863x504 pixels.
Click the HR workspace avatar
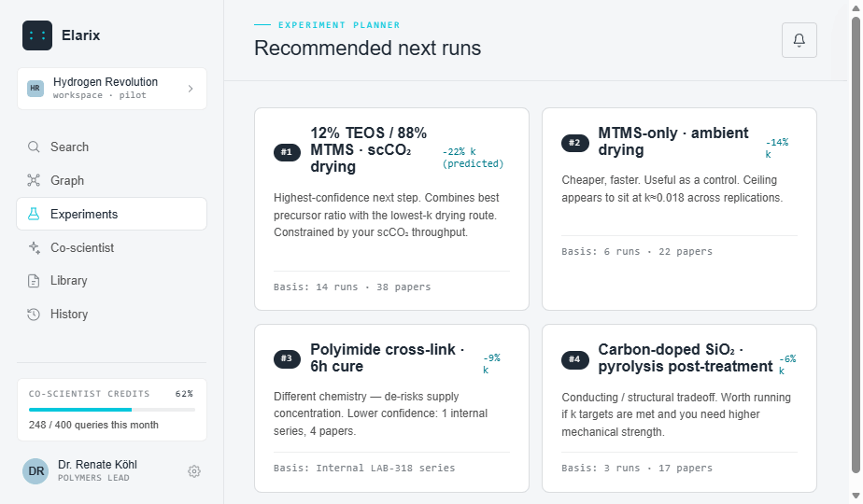tap(35, 88)
